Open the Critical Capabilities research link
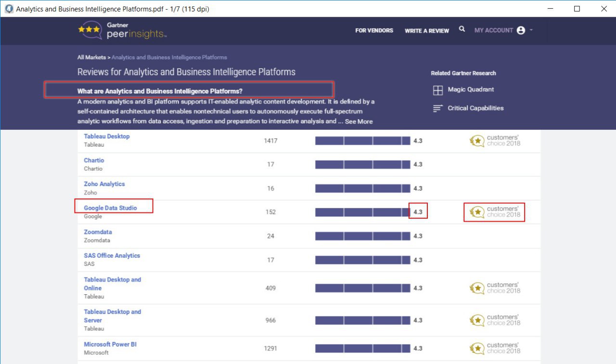Image resolution: width=616 pixels, height=364 pixels. (x=475, y=108)
